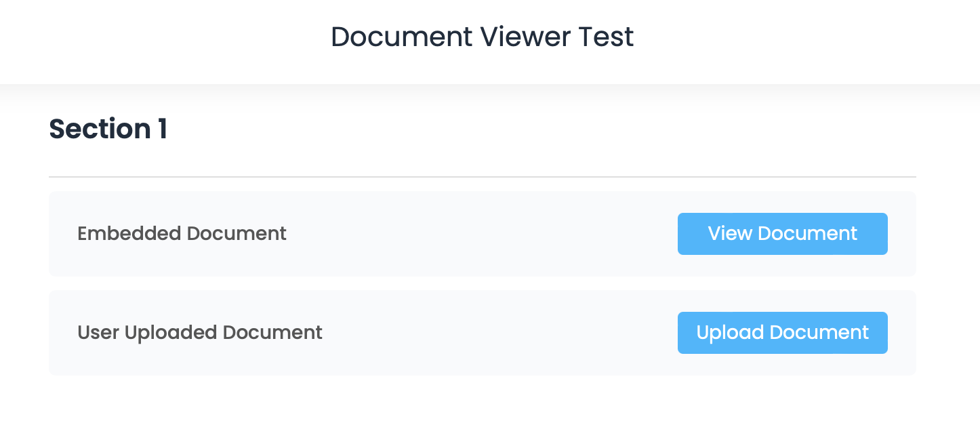Click the word "Upload" on the second button
Viewport: 980px width, 423px height.
pyautogui.click(x=721, y=333)
